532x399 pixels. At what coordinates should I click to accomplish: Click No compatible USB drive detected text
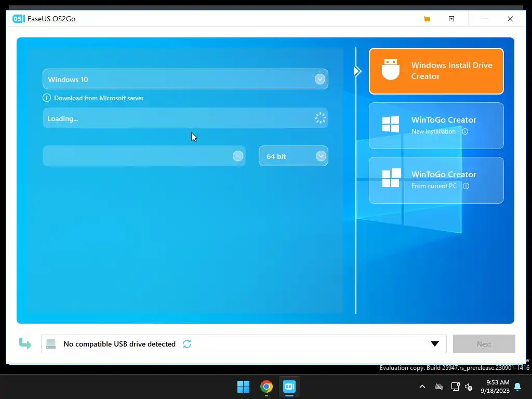point(119,344)
